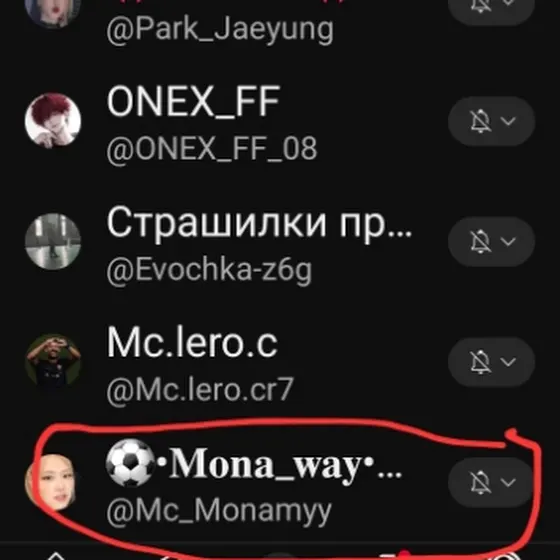Select the @Evochka-z6g handle
The image size is (560, 560).
(x=209, y=270)
